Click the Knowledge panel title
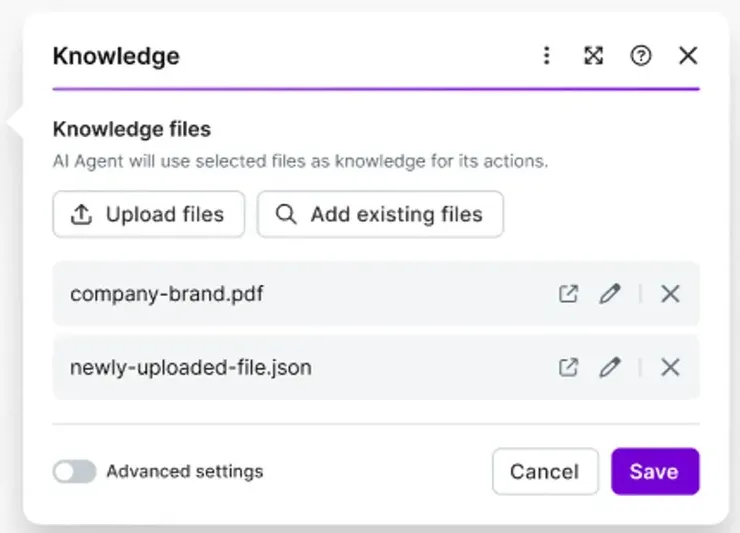This screenshot has width=740, height=533. click(x=116, y=56)
